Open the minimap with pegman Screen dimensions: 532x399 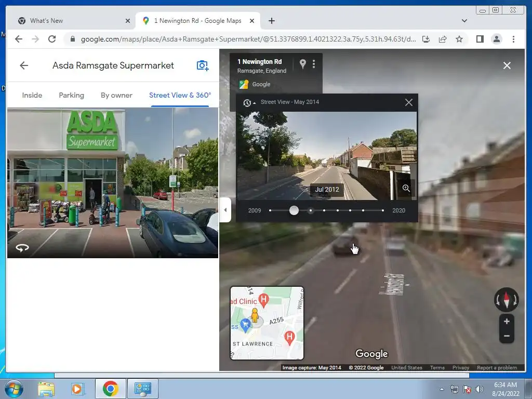click(267, 323)
